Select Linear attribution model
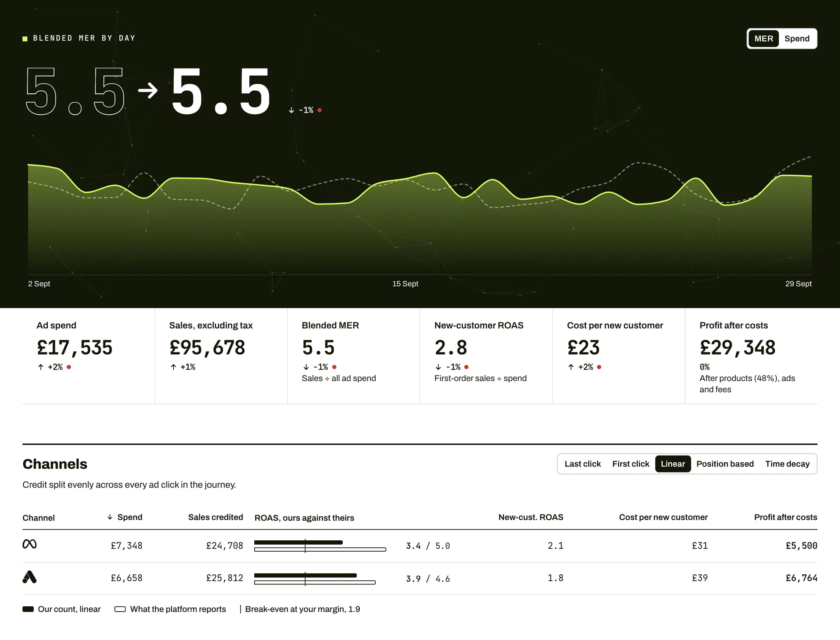 click(x=673, y=464)
